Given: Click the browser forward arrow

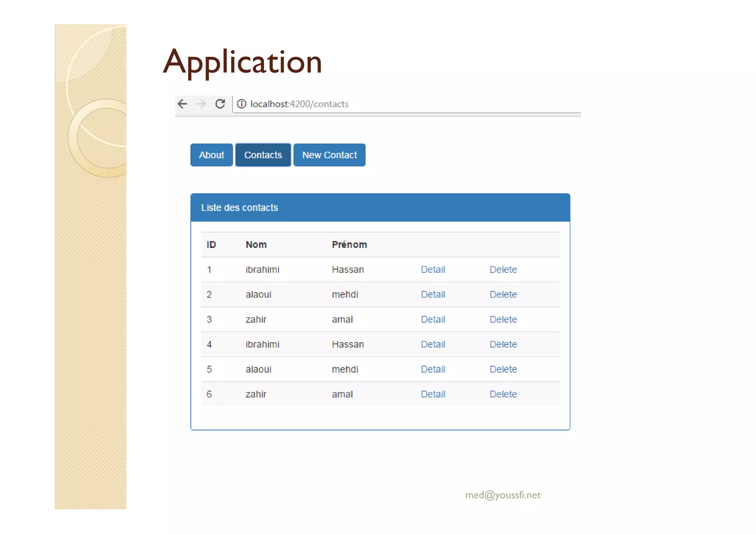Looking at the screenshot, I should coord(201,104).
